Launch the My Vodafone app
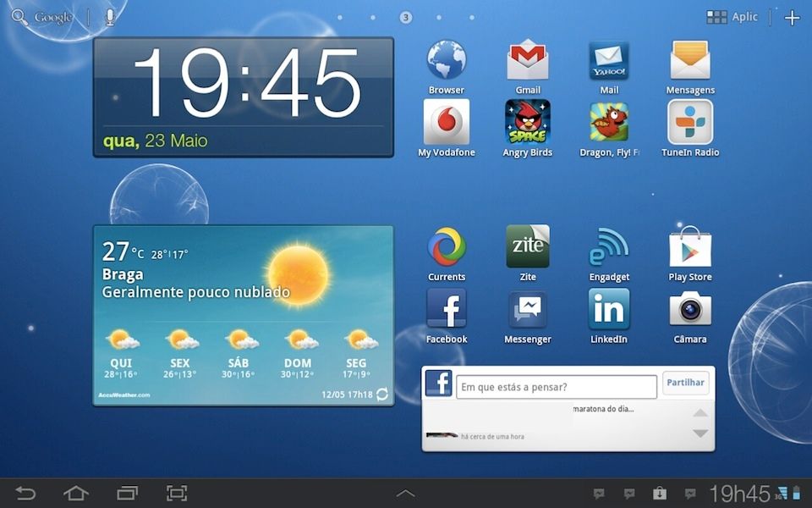Viewport: 812px width, 508px height. [446, 123]
